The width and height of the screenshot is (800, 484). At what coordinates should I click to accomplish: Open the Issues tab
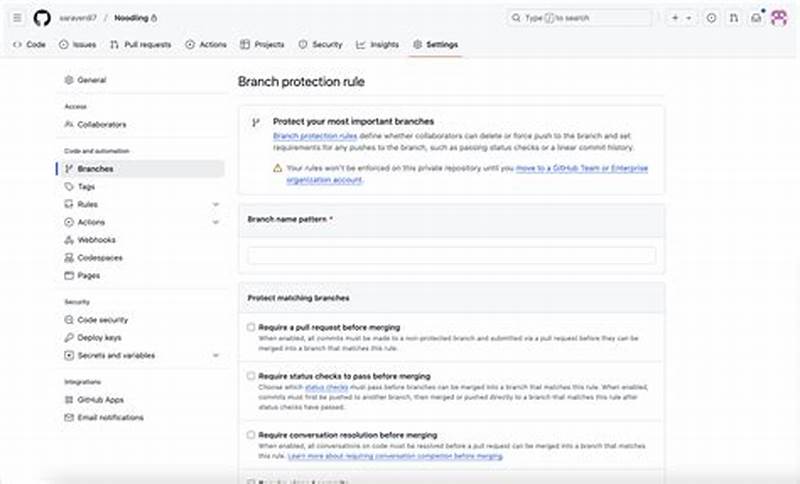[x=78, y=44]
